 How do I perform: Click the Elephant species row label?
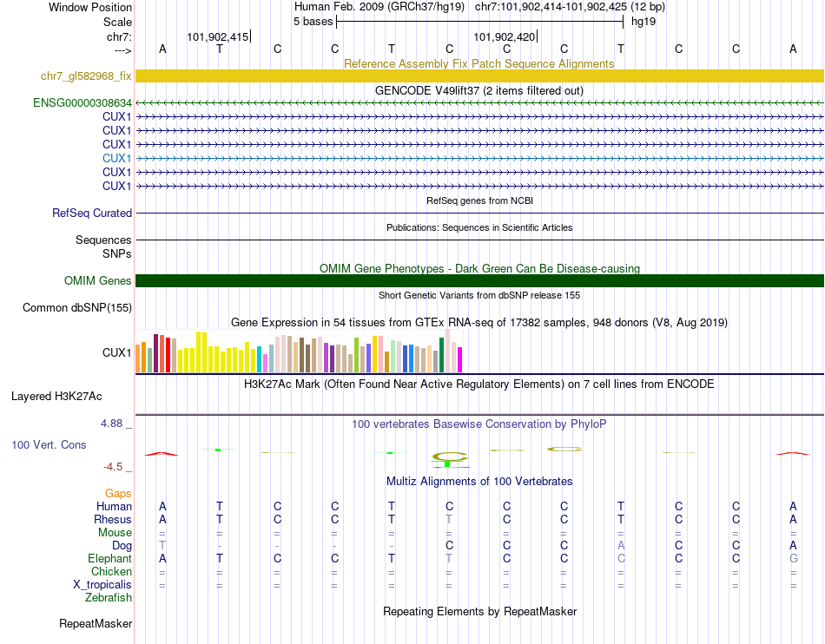pos(109,558)
